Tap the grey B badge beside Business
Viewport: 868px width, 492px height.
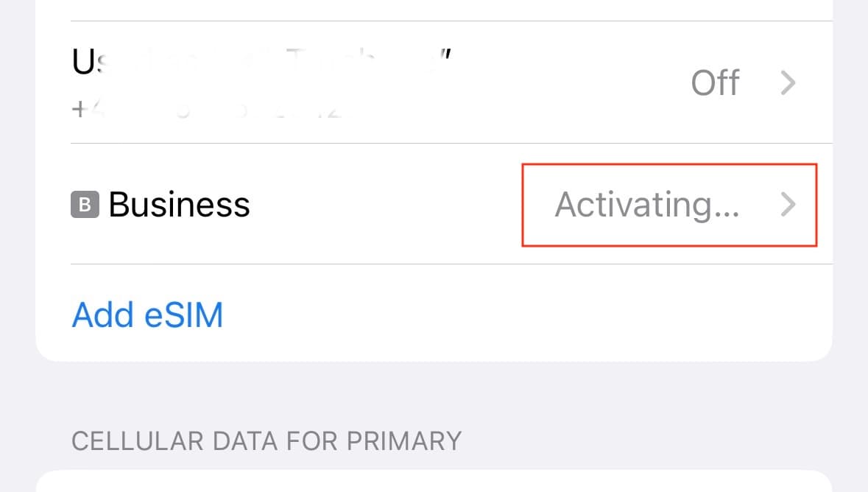tap(85, 205)
